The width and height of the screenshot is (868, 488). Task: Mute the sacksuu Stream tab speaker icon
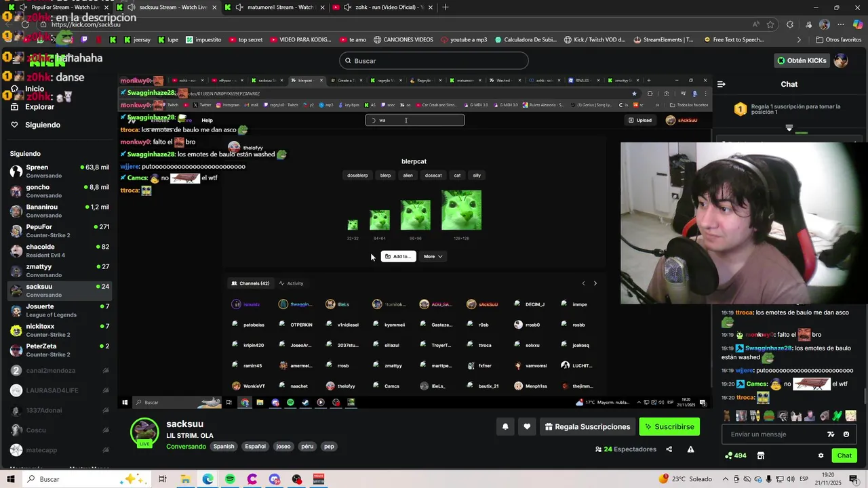130,7
